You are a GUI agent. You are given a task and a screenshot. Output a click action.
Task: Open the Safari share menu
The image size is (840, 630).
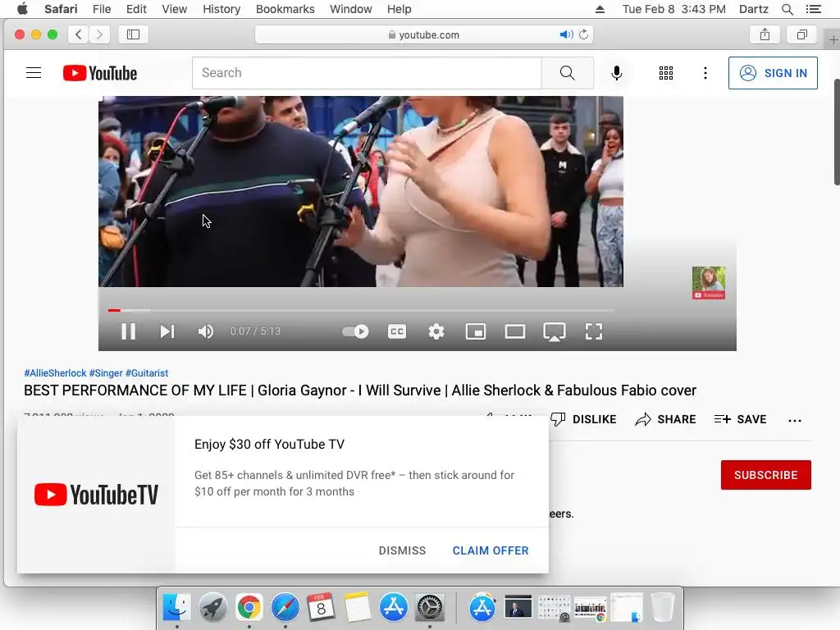pos(765,34)
